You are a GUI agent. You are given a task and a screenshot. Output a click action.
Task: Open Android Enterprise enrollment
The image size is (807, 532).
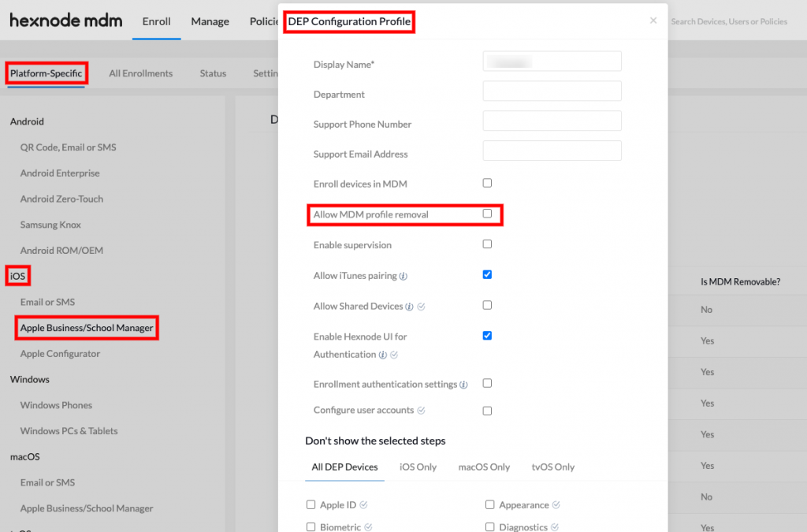(60, 173)
